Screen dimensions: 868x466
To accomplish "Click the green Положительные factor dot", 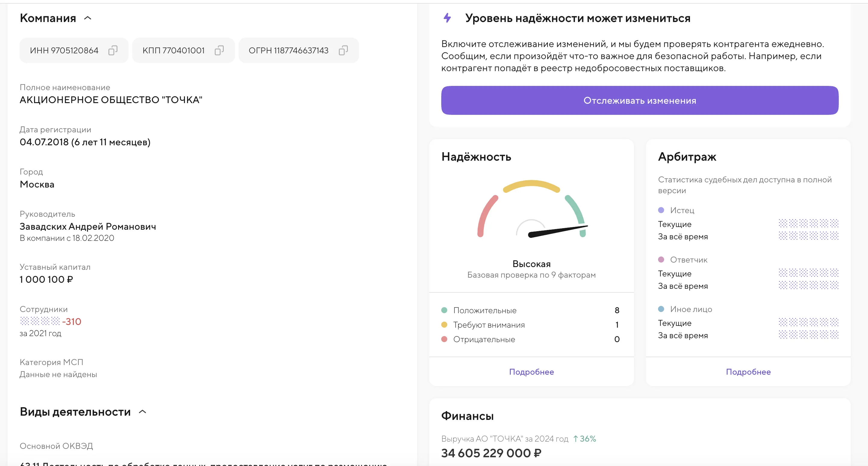I will pos(444,310).
